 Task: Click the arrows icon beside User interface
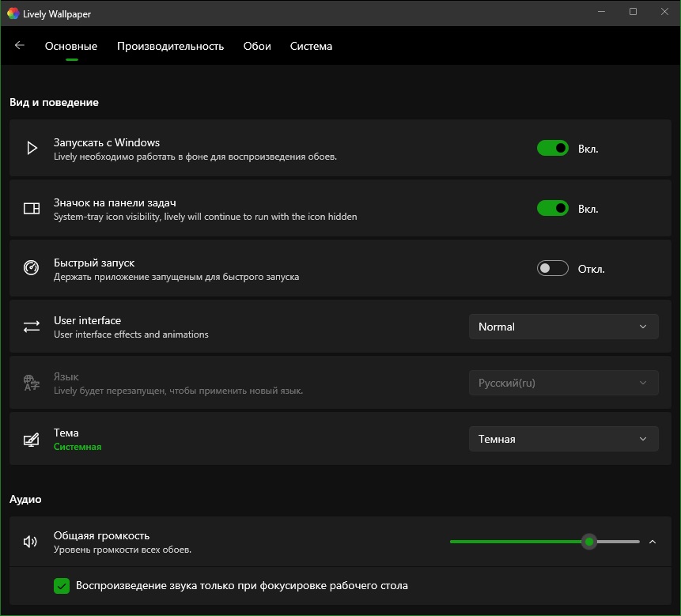32,327
